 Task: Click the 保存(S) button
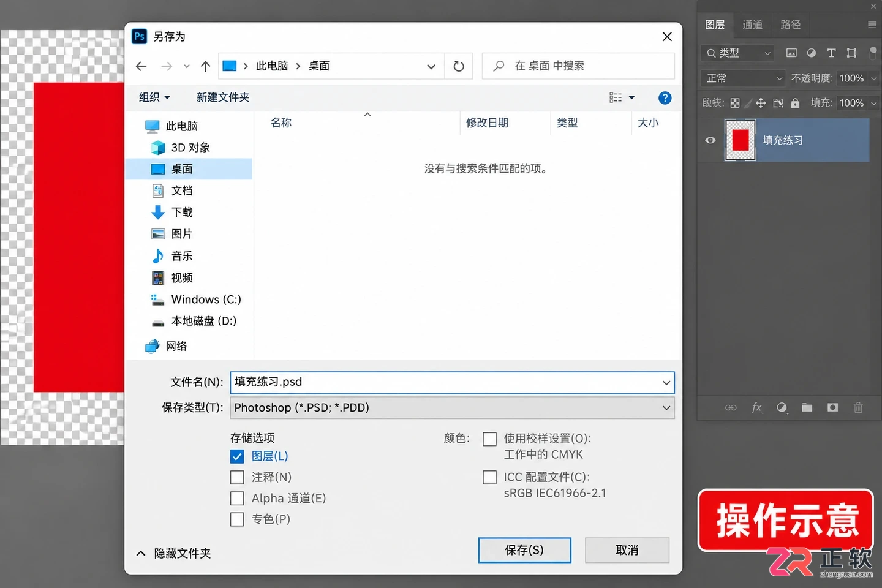click(x=524, y=550)
